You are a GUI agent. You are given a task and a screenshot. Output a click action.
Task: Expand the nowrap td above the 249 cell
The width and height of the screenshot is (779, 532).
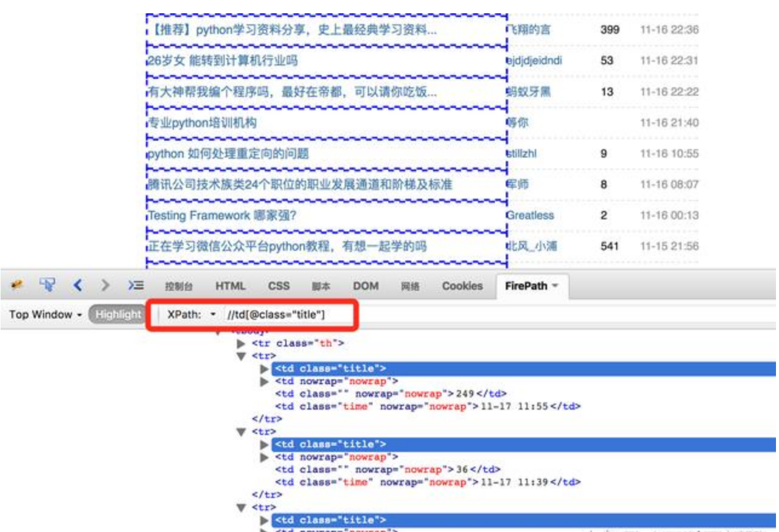coord(264,381)
